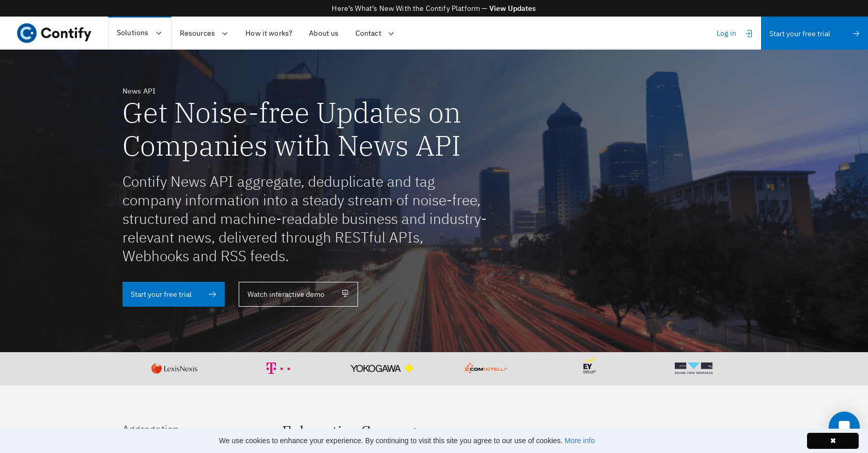868x453 pixels.
Task: Click Start your free trial in header
Action: [x=814, y=34]
